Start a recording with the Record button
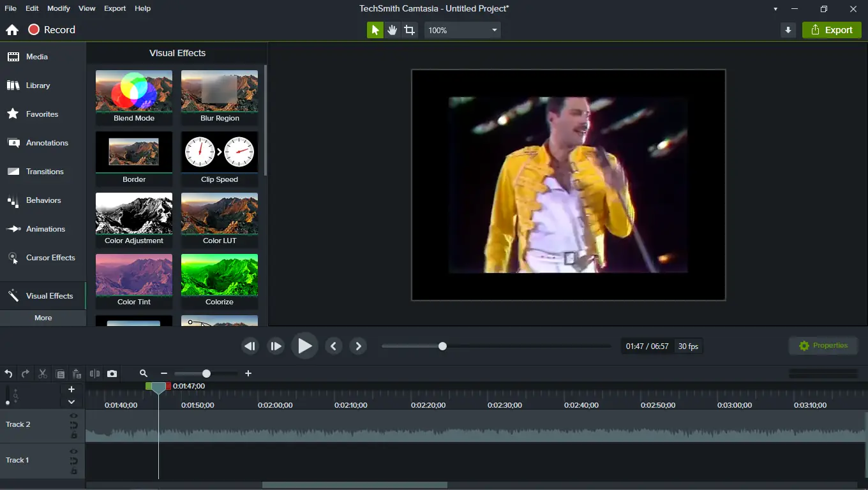The image size is (868, 490). point(52,29)
